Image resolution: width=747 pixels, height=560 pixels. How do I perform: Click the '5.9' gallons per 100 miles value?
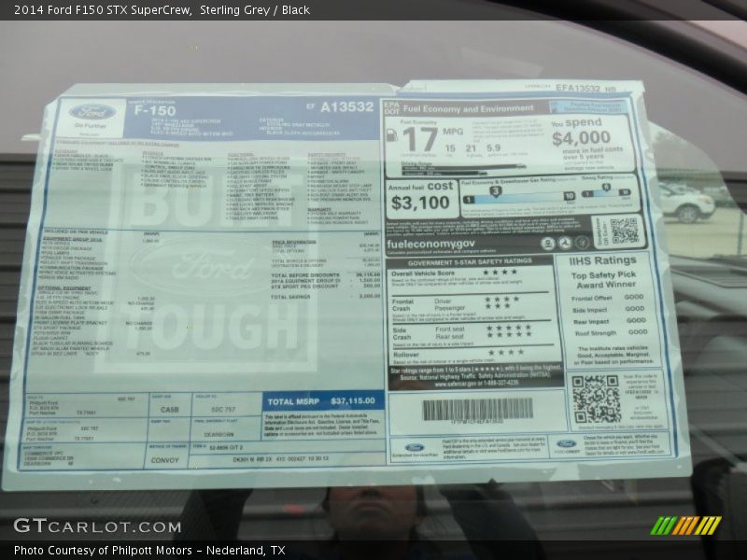pyautogui.click(x=494, y=148)
